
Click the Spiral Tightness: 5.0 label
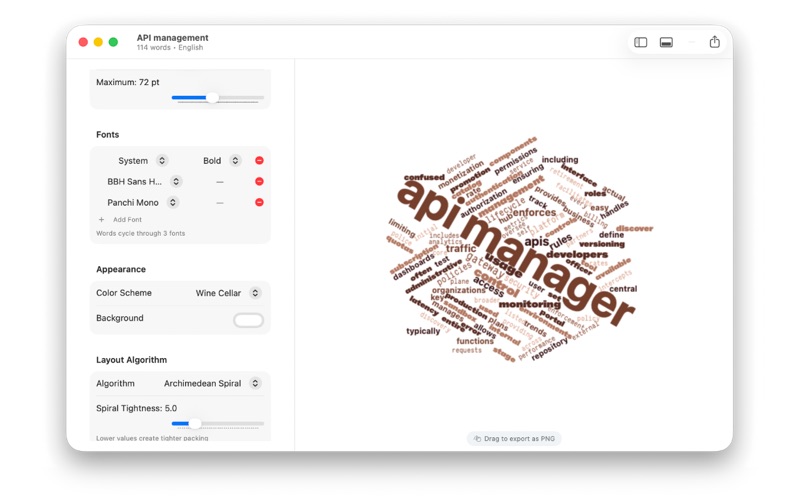(137, 408)
